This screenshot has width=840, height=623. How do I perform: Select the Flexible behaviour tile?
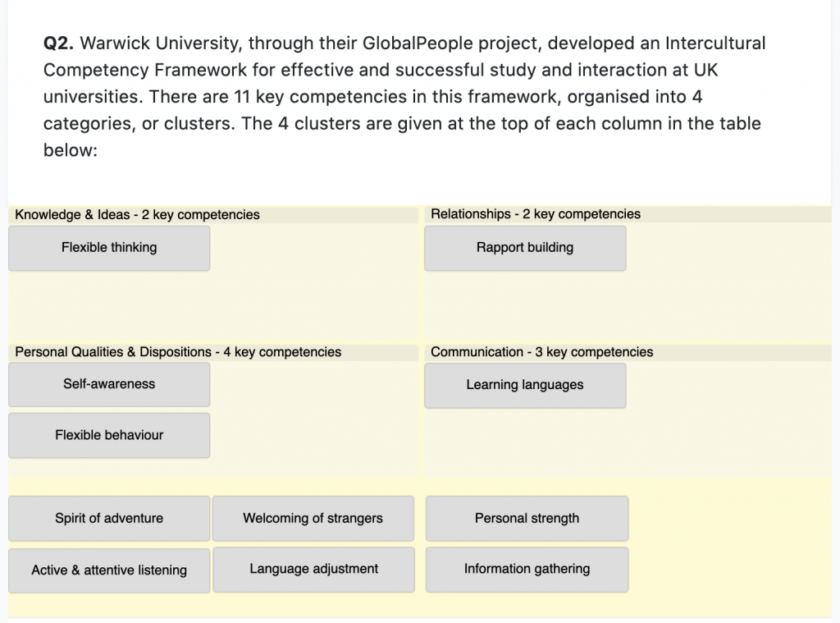click(x=109, y=435)
